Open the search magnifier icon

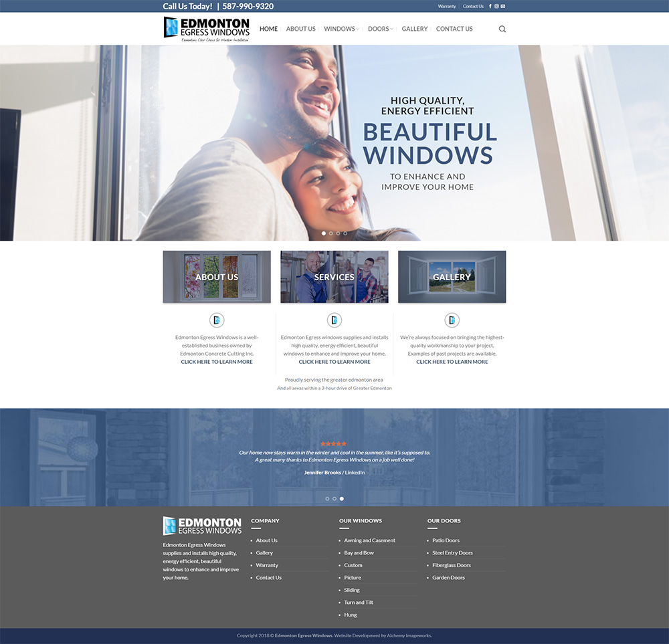point(502,29)
